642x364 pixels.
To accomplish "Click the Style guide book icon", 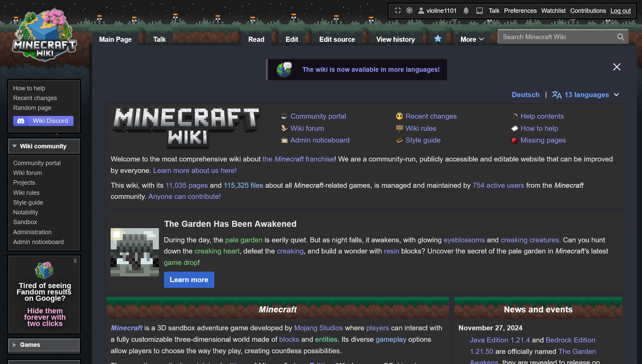I will click(399, 140).
